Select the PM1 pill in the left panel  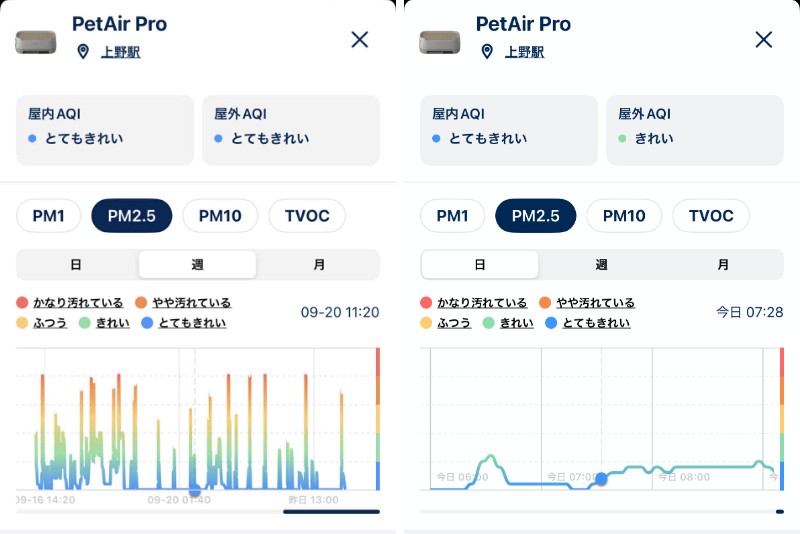[x=48, y=216]
